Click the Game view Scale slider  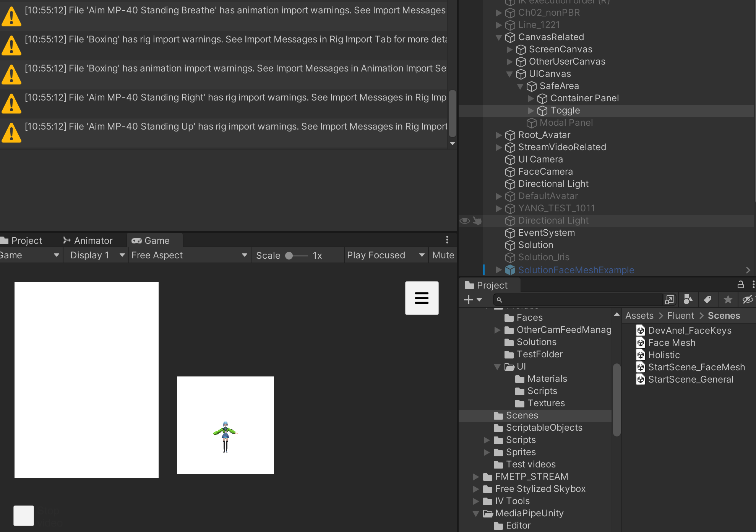tap(297, 256)
